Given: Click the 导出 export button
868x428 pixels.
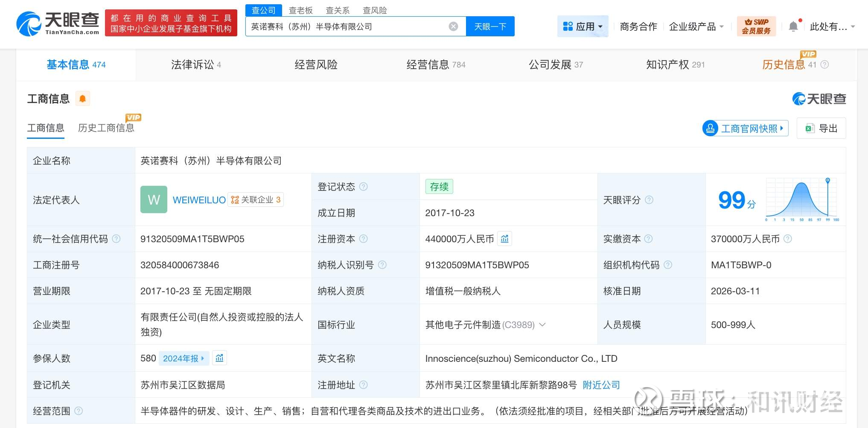Looking at the screenshot, I should click(821, 128).
